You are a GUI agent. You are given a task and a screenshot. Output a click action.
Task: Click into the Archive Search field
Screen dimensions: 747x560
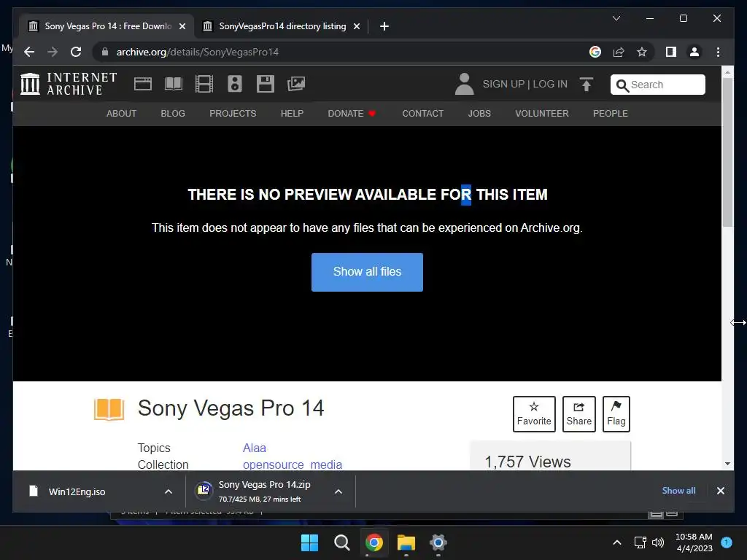click(x=658, y=85)
